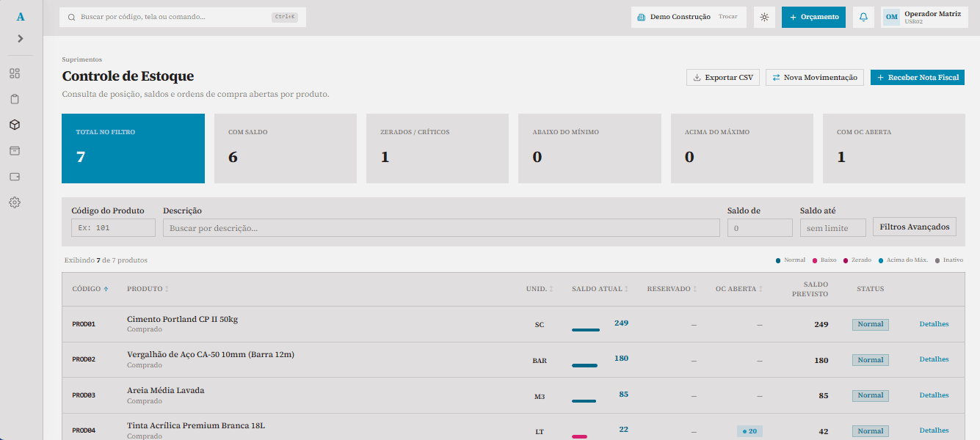Image resolution: width=980 pixels, height=440 pixels.
Task: Filter by Com OC Aberta card
Action: click(894, 148)
